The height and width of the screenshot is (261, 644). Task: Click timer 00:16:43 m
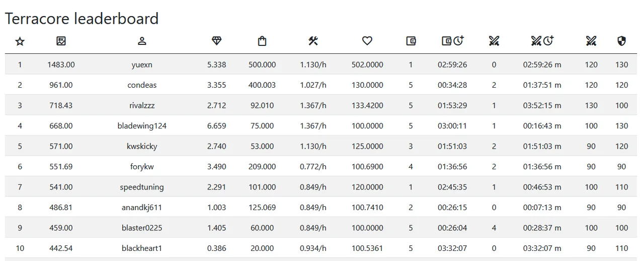(x=542, y=126)
